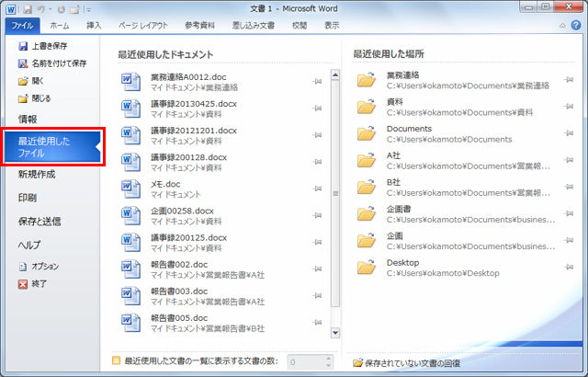Open the Word icon for 業務連絡A0012.doc
Viewport: 588px width, 377px height.
coord(130,82)
